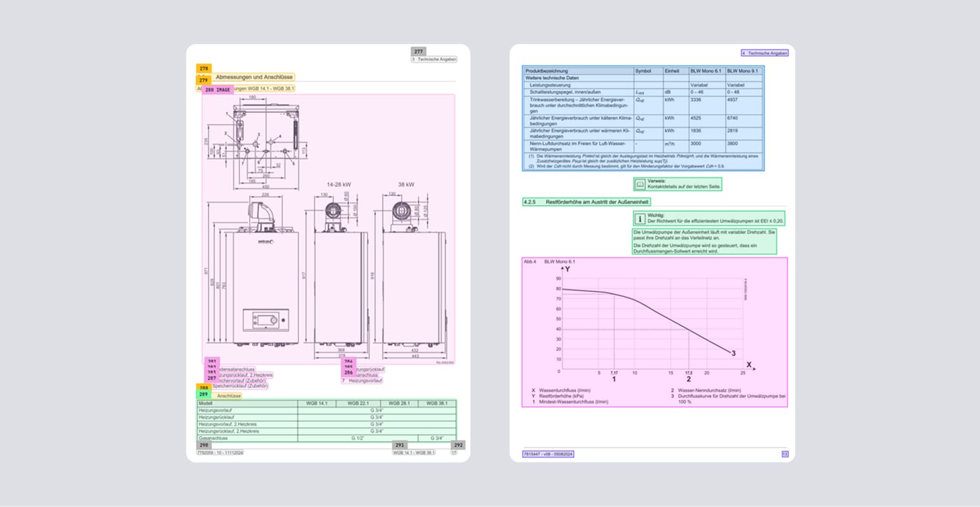The image size is (980, 507).
Task: Click the 'Anschlüsse' table caption
Action: point(230,396)
